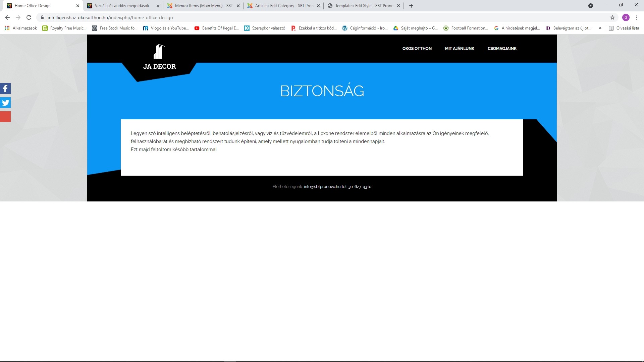The width and height of the screenshot is (644, 362).
Task: Open Chrome three-dot menu
Action: point(637,17)
